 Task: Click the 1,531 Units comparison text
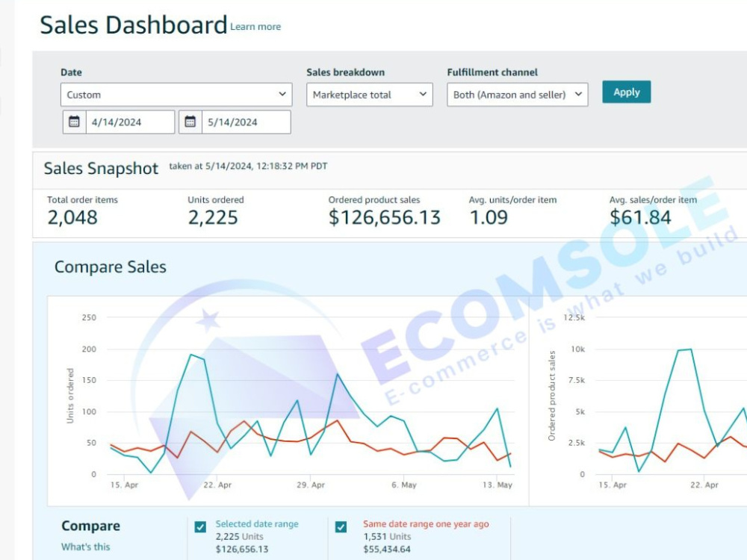387,537
